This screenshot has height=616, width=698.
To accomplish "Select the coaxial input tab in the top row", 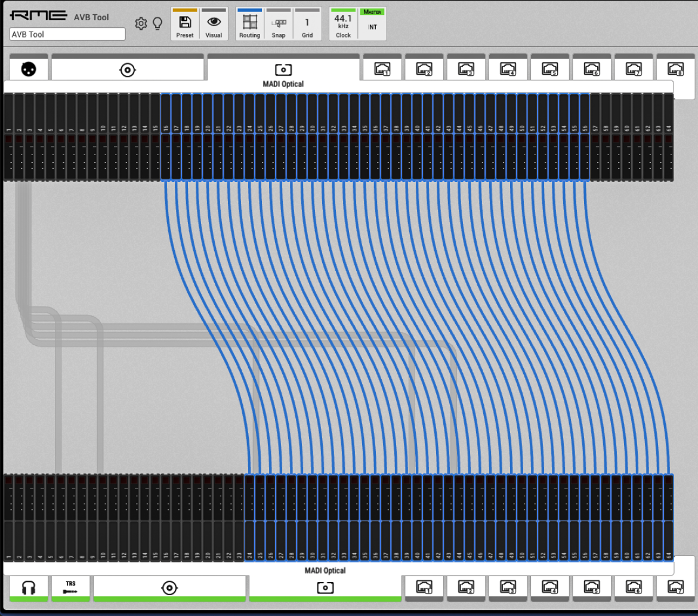I will 128,67.
